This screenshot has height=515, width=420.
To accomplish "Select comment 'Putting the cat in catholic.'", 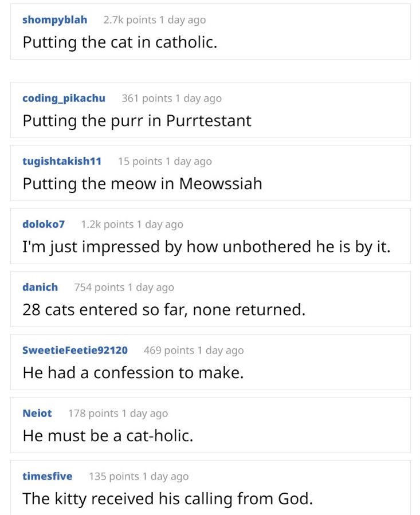I will 120,43.
